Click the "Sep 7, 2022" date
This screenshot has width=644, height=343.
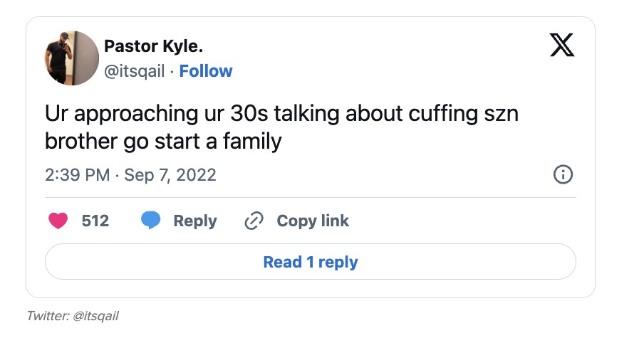(170, 175)
